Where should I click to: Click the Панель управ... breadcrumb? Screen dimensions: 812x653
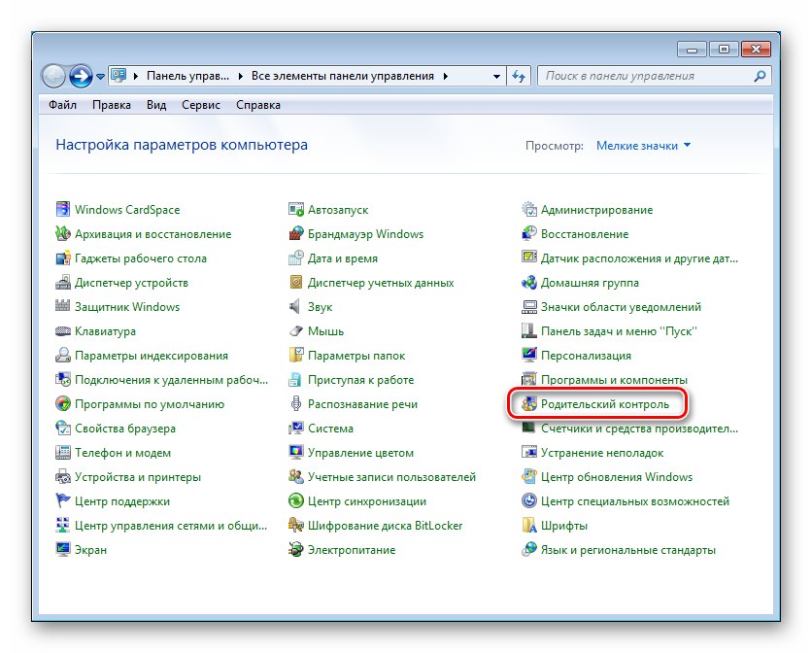[x=188, y=76]
